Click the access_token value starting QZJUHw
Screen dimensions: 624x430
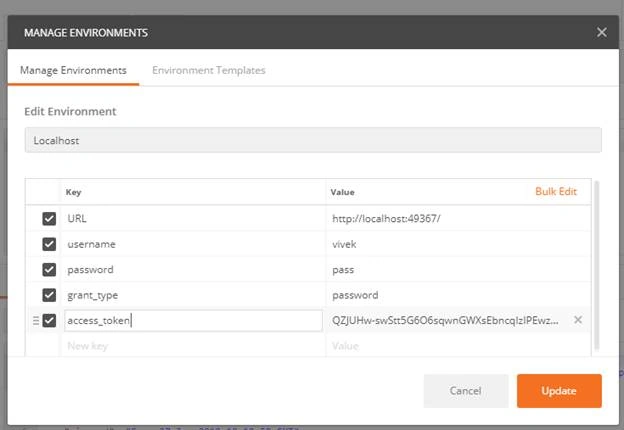click(445, 320)
